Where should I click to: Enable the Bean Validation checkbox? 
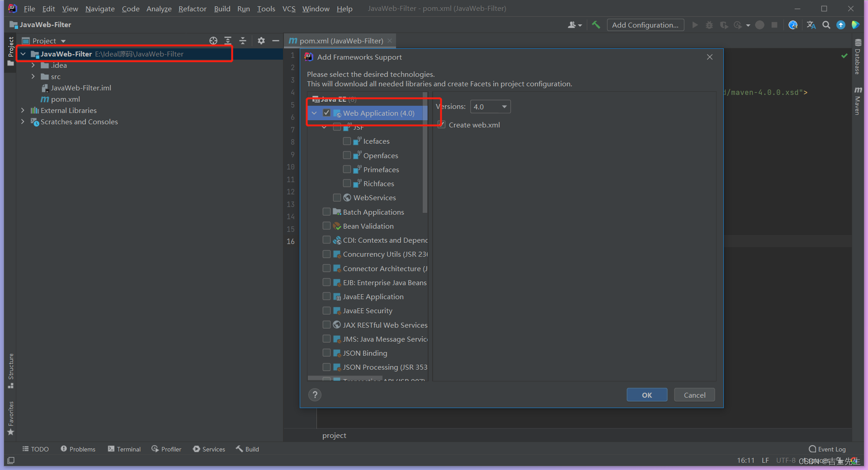tap(326, 226)
